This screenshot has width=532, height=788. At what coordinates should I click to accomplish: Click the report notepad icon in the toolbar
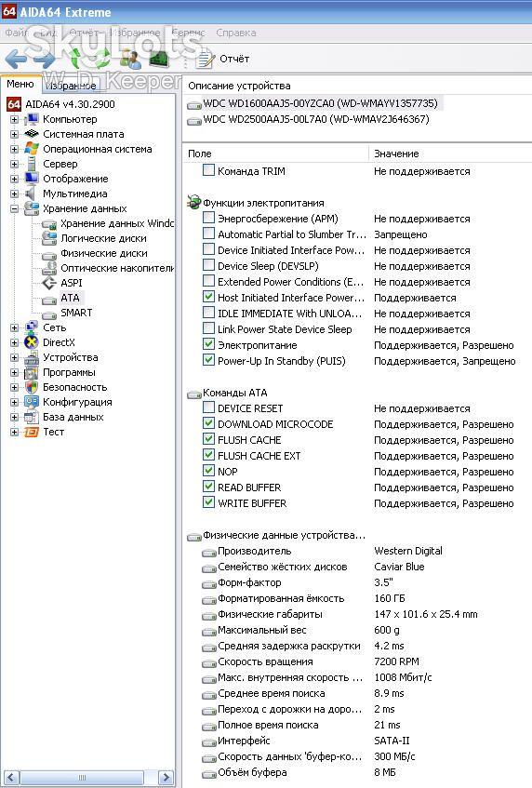pyautogui.click(x=205, y=60)
